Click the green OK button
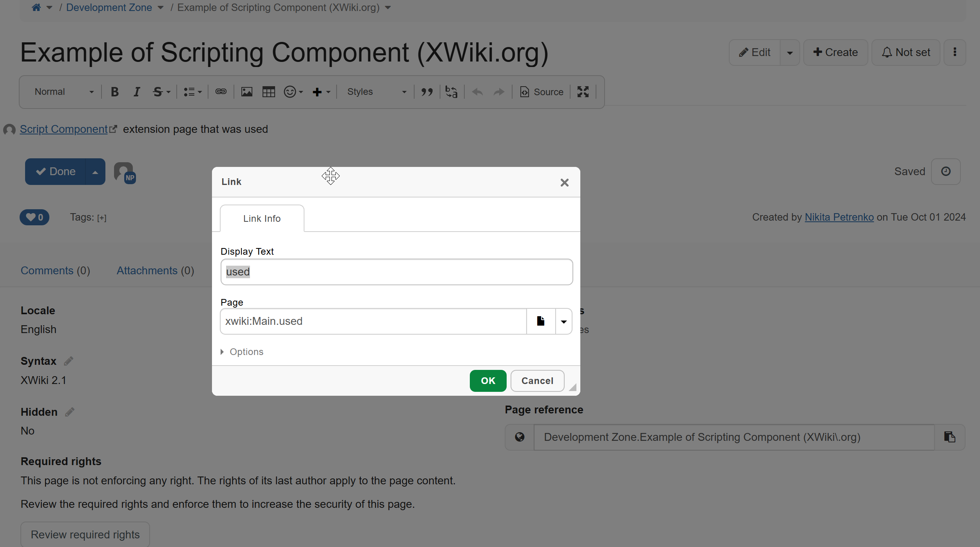The width and height of the screenshot is (980, 547). click(x=488, y=381)
